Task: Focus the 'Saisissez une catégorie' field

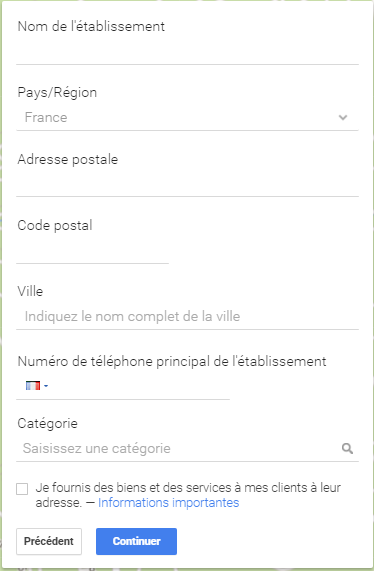Action: click(178, 448)
